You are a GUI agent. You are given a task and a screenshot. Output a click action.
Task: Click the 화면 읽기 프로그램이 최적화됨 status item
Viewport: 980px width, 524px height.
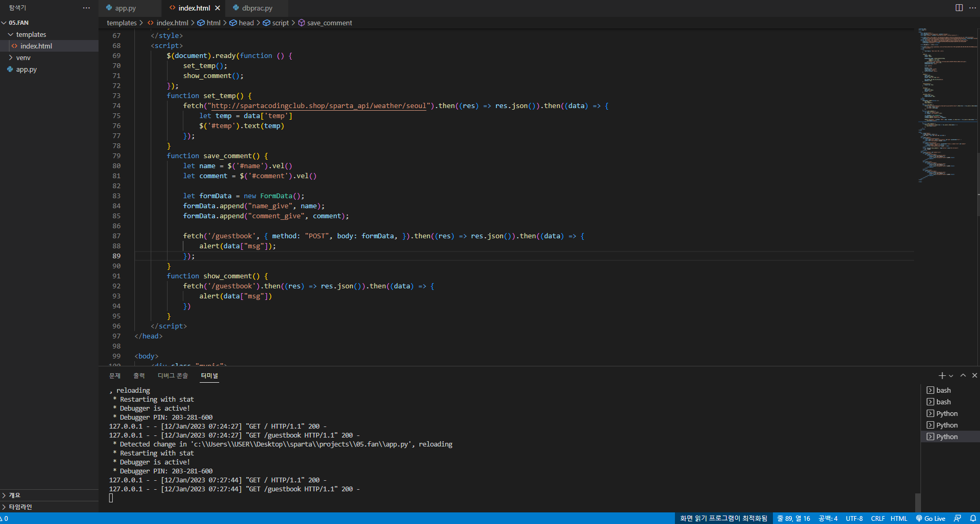click(x=723, y=519)
